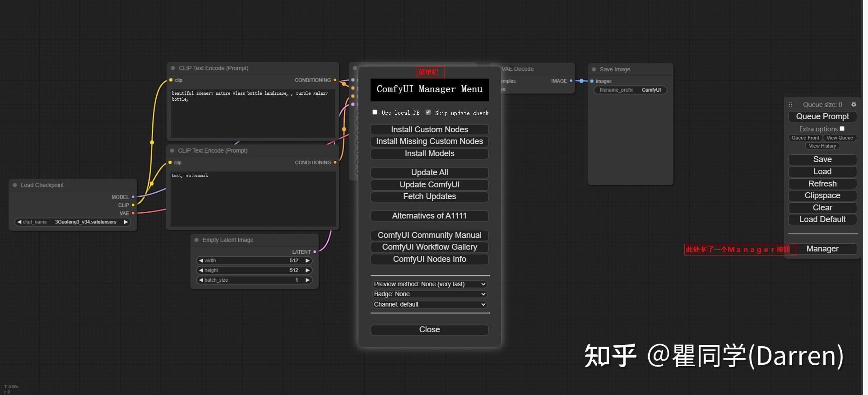Collapse the lower CLIP Text Encode node dot
868x395 pixels.
pyautogui.click(x=172, y=151)
